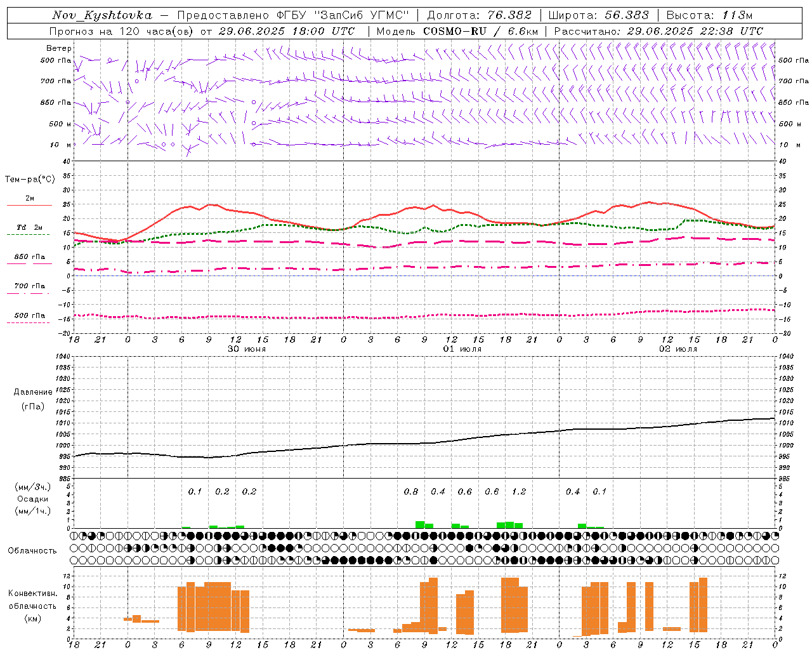This screenshot has height=650, width=812.
Task: Click the 2м temperature legend label
Action: 30,199
